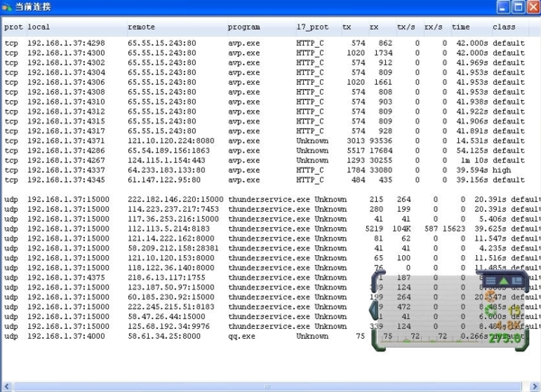Click remote address 218.6.13.117:1755
The width and height of the screenshot is (541, 392).
click(166, 278)
